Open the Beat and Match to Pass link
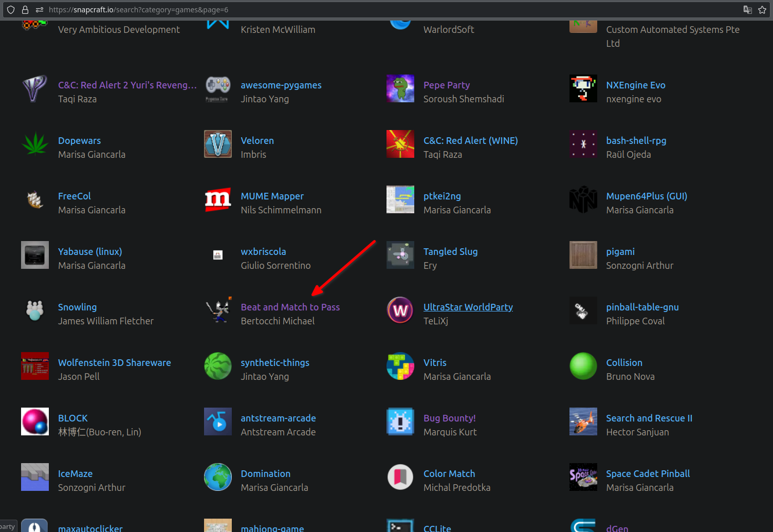773x532 pixels. 290,307
